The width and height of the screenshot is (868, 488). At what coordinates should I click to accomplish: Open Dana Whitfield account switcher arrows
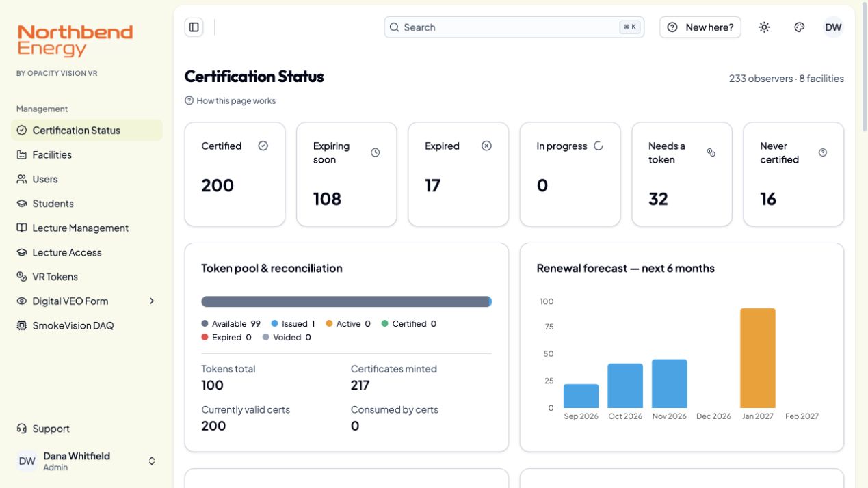[152, 461]
